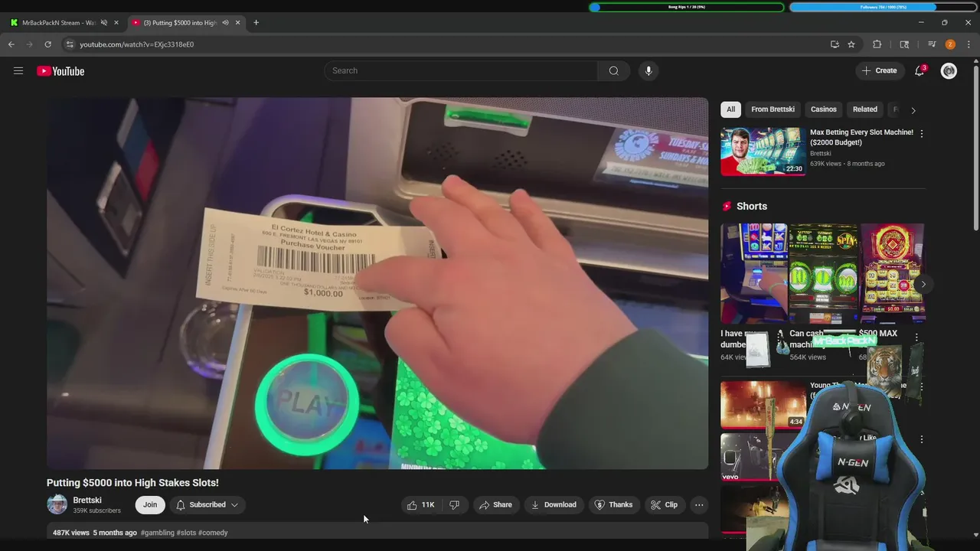Image resolution: width=980 pixels, height=551 pixels.
Task: Open the 4:34 video thumbnail
Action: [x=763, y=405]
